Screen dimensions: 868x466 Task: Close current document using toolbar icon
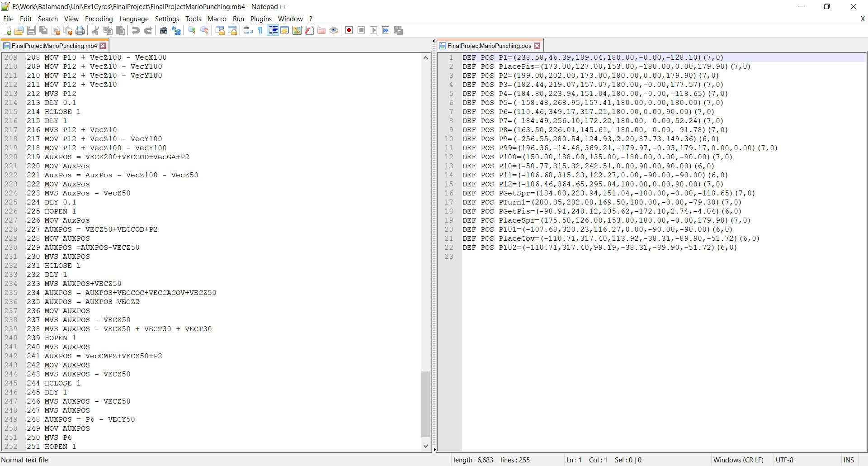click(56, 30)
